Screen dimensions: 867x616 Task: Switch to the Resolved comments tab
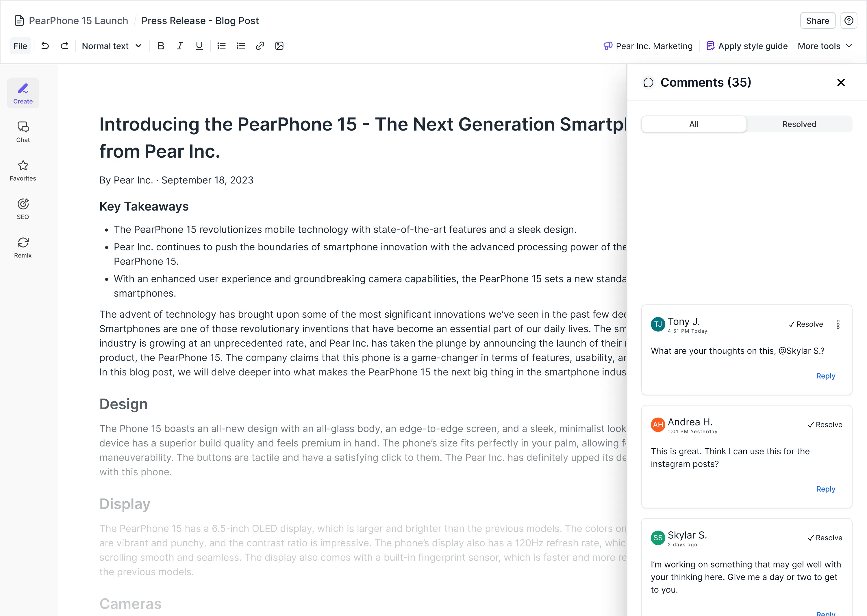[799, 124]
